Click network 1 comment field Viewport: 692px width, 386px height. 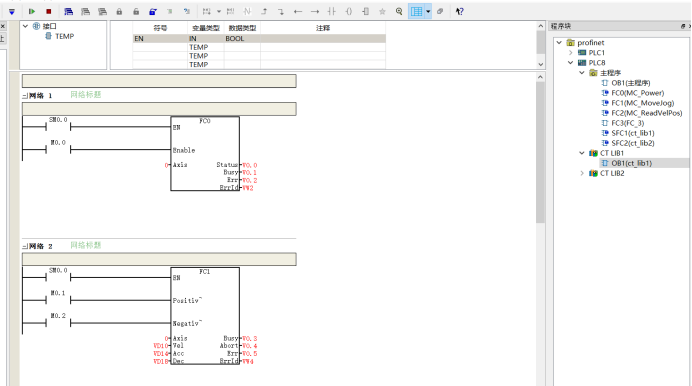159,109
